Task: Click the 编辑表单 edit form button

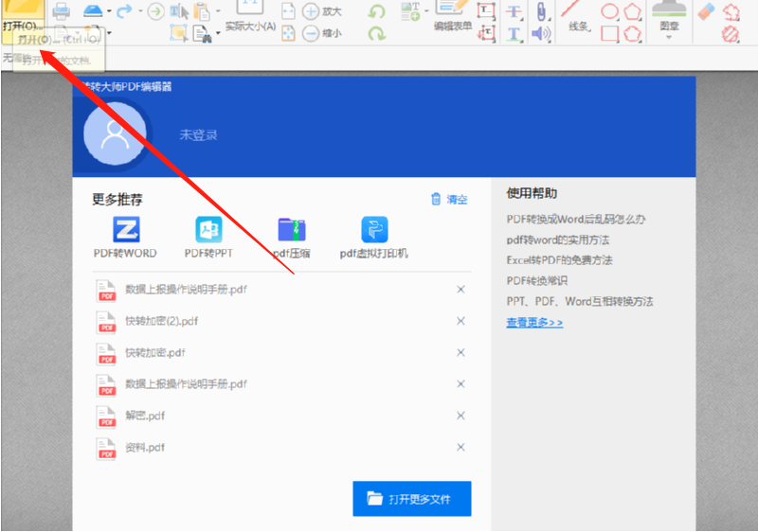Action: [x=453, y=16]
